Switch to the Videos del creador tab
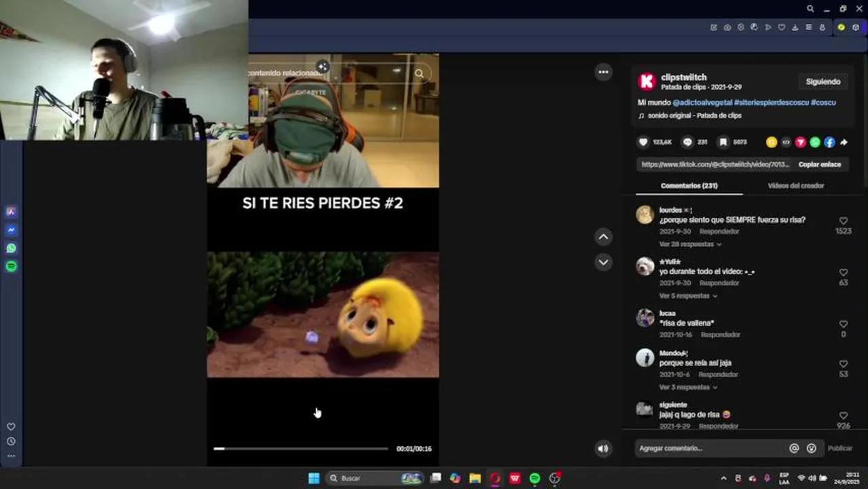This screenshot has height=489, width=868. (x=795, y=185)
